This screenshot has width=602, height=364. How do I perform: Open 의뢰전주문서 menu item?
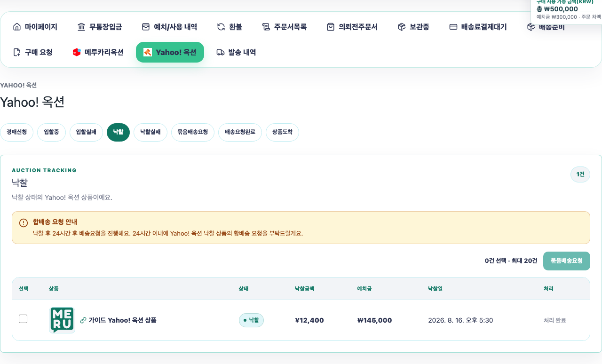click(x=352, y=27)
